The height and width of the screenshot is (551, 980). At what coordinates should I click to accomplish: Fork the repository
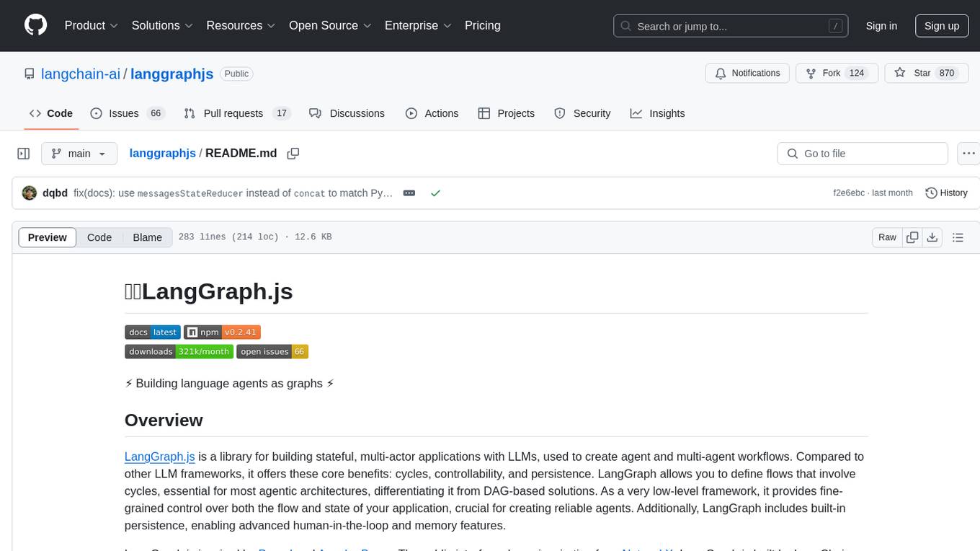click(837, 74)
